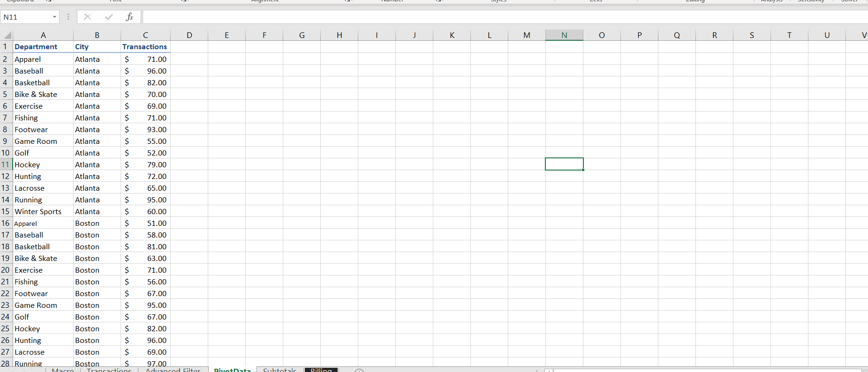Screen dimensions: 868x372
Task: Select column S header
Action: [x=752, y=35]
